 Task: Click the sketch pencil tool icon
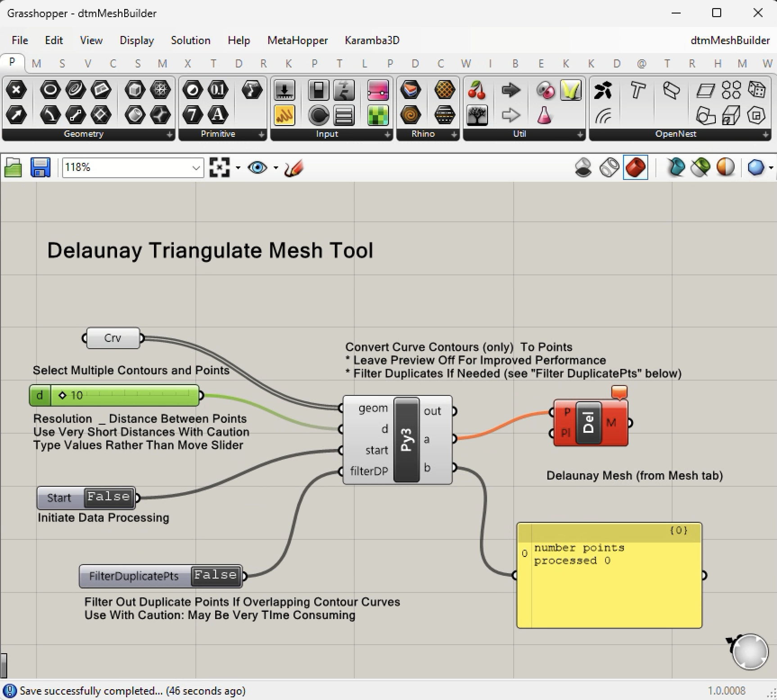[294, 168]
